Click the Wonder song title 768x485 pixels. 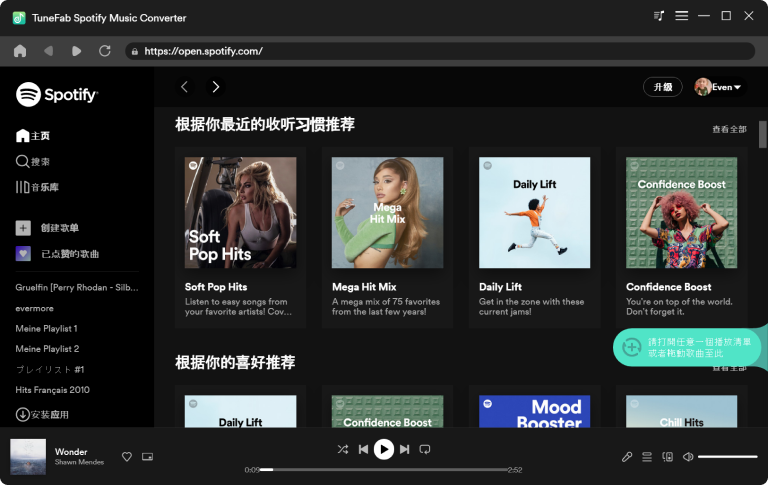[71, 452]
